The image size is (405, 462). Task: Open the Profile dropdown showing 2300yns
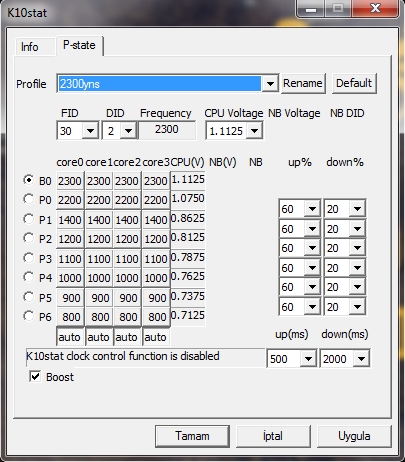point(270,83)
